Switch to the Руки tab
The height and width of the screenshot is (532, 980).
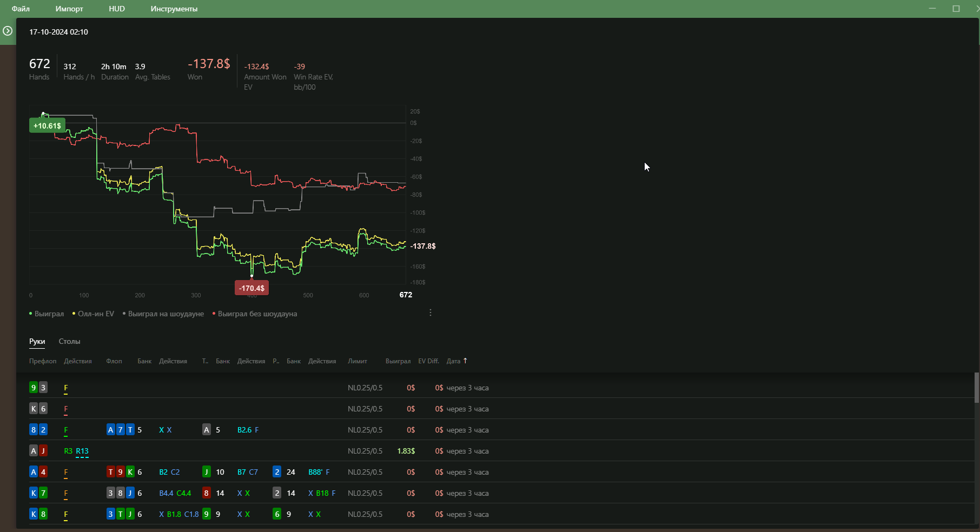click(37, 341)
